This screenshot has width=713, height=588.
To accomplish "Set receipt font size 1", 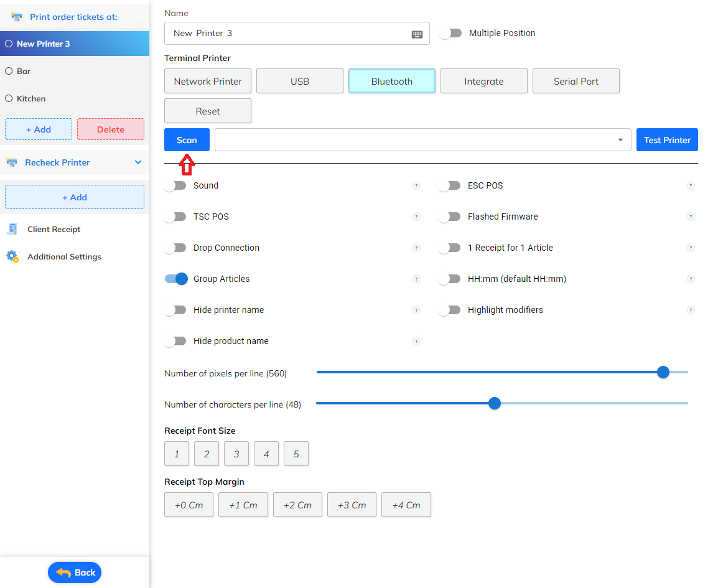I will 177,454.
